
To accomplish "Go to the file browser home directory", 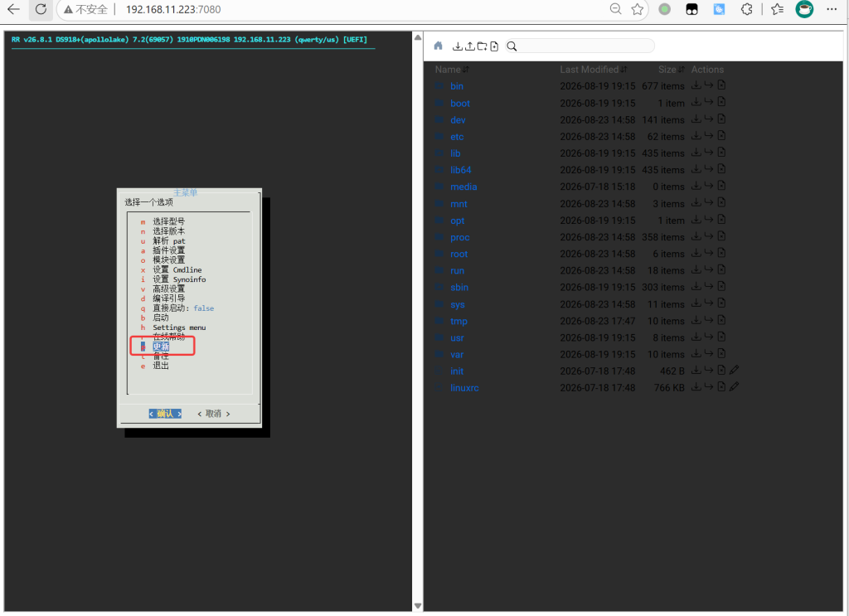I will [x=438, y=46].
